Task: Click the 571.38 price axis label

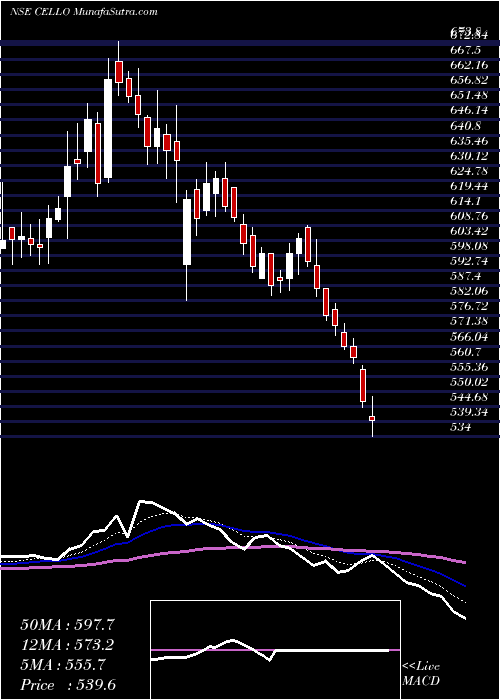Action: pyautogui.click(x=469, y=321)
